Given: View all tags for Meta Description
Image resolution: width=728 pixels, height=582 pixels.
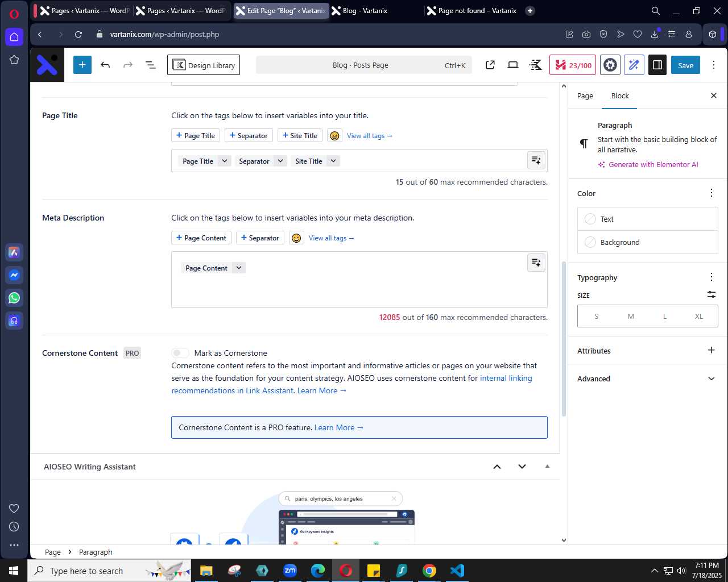Looking at the screenshot, I should [332, 238].
